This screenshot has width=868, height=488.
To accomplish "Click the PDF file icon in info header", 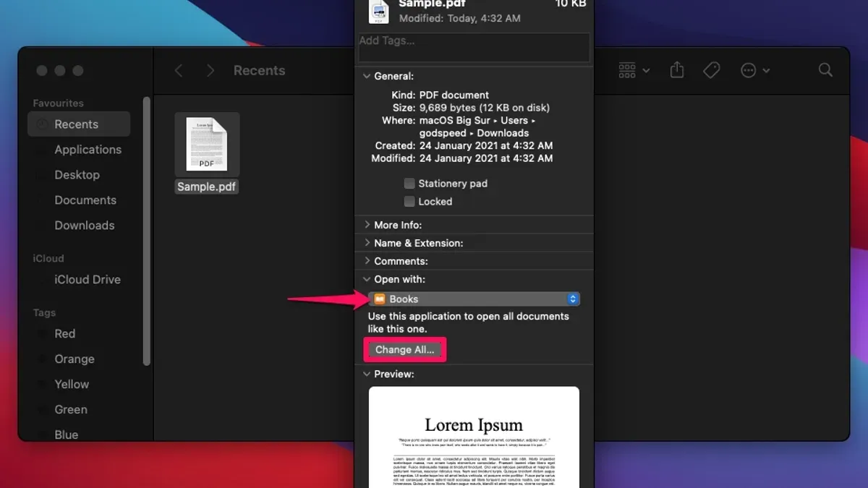I will point(379,10).
